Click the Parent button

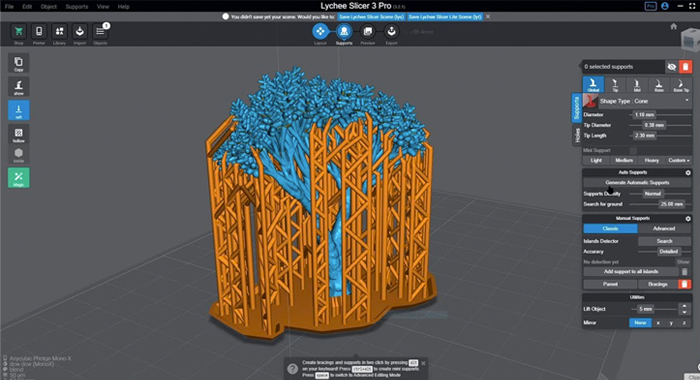pyautogui.click(x=610, y=284)
